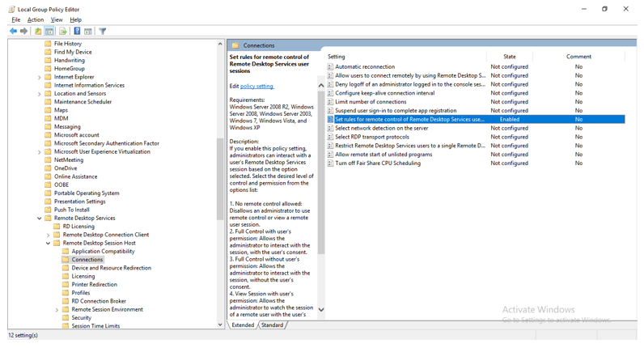This screenshot has width=644, height=348.
Task: Click the icon beside Turn off Fair Share CPU Scheduling
Action: 330,163
